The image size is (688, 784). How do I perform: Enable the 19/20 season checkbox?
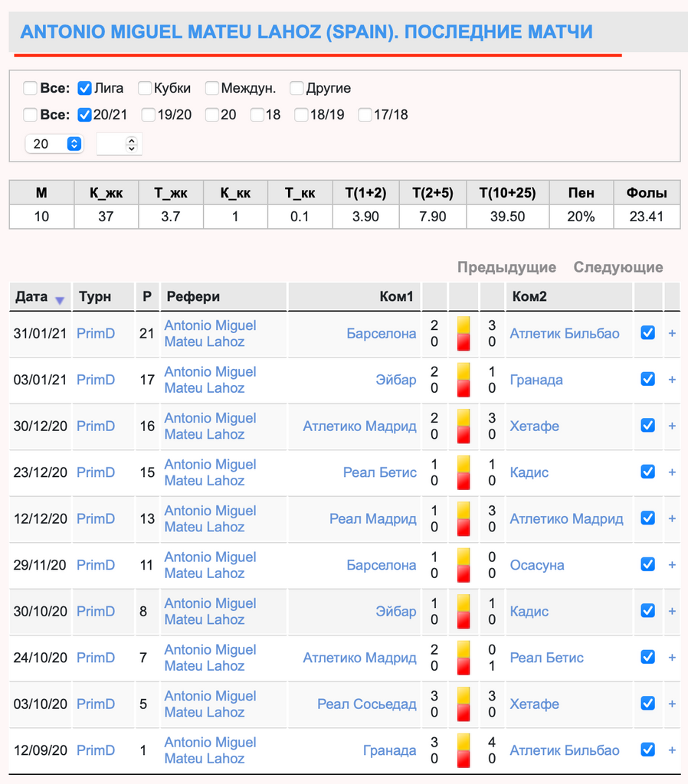click(x=148, y=115)
